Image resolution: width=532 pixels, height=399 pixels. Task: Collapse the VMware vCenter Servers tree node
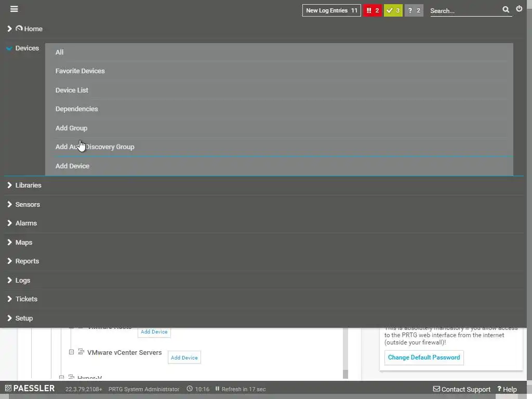pos(71,352)
